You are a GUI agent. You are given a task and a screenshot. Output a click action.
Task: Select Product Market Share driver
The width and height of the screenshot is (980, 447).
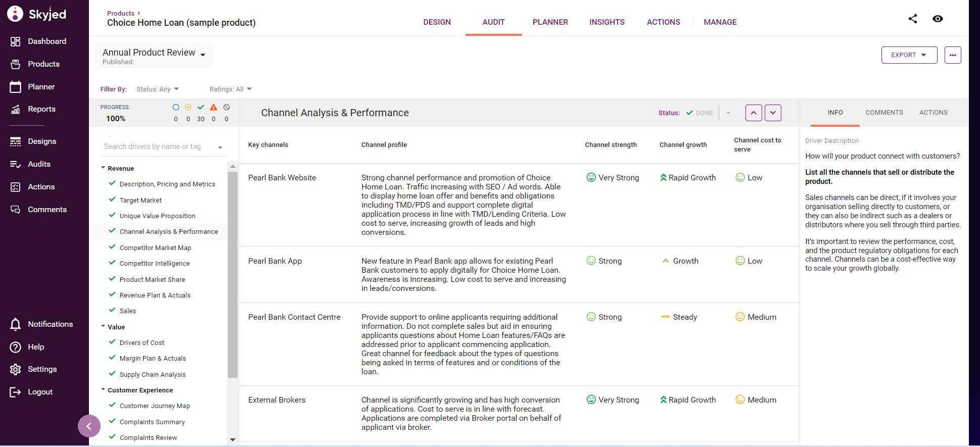click(x=152, y=280)
